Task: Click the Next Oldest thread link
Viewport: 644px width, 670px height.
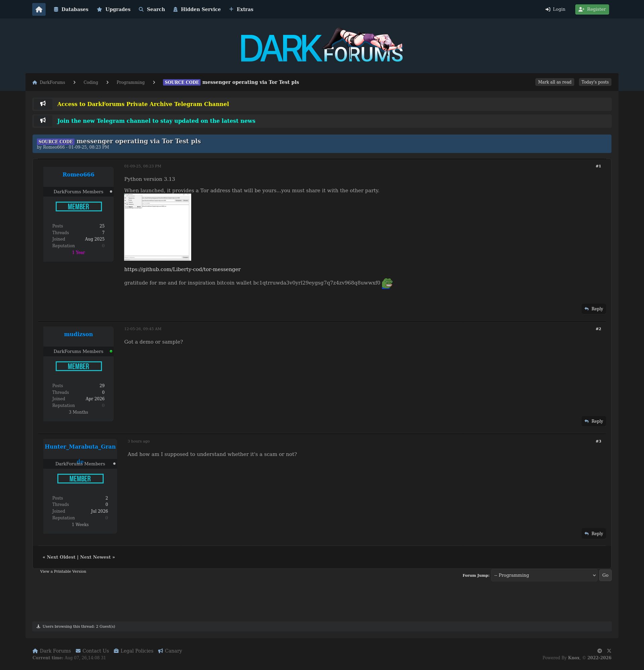Action: pos(61,557)
